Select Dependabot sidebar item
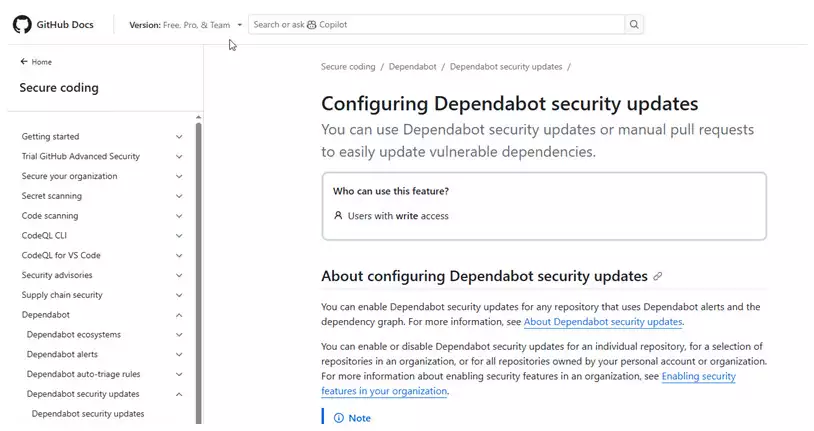 tap(46, 315)
